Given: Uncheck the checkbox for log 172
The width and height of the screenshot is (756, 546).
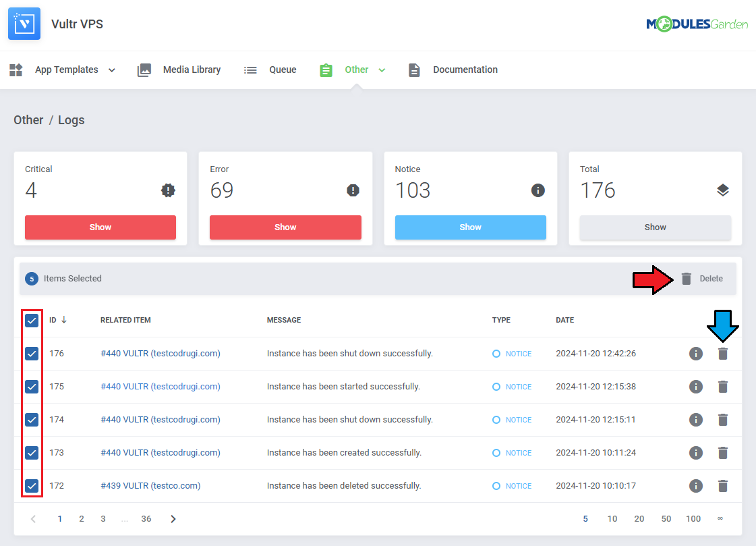Looking at the screenshot, I should (32, 486).
